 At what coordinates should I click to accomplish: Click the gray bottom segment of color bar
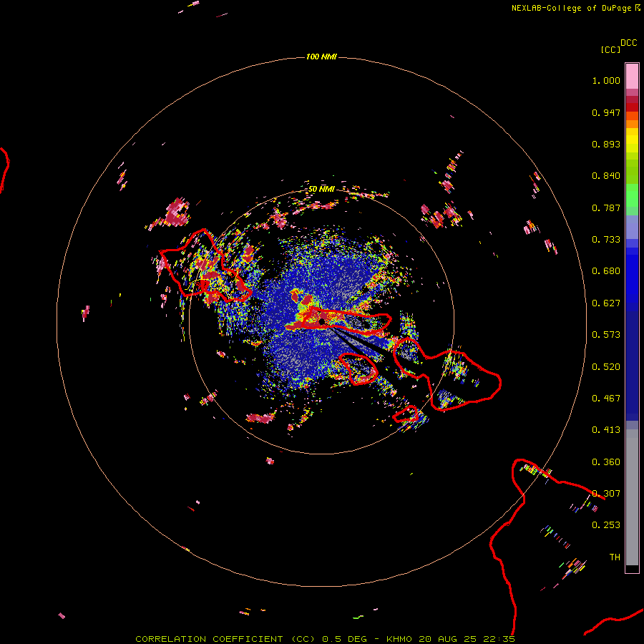[x=632, y=497]
